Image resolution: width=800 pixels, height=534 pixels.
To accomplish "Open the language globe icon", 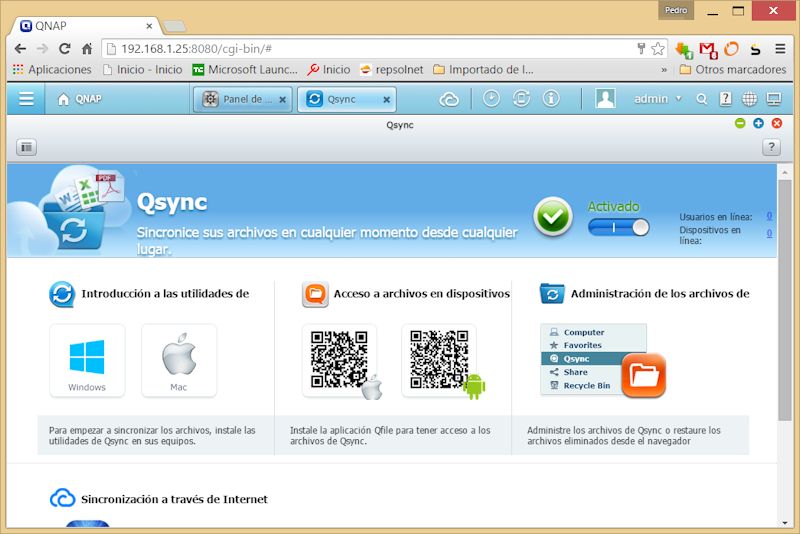I will [749, 99].
